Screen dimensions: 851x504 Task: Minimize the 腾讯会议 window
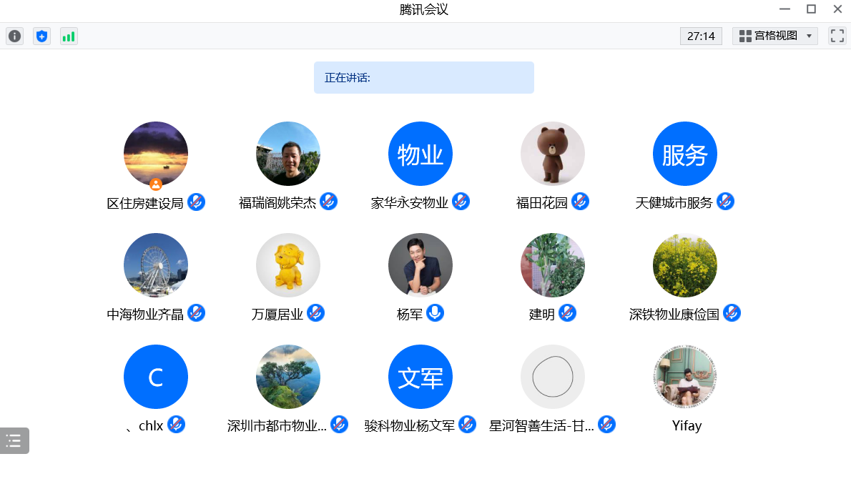click(784, 9)
